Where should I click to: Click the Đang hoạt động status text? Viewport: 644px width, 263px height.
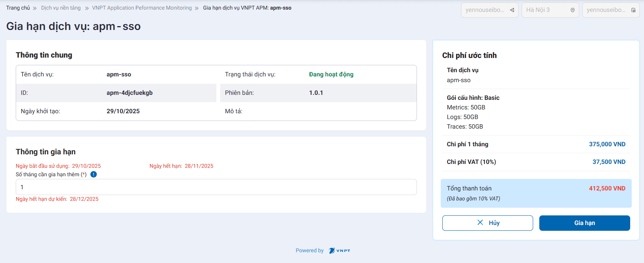pyautogui.click(x=331, y=74)
